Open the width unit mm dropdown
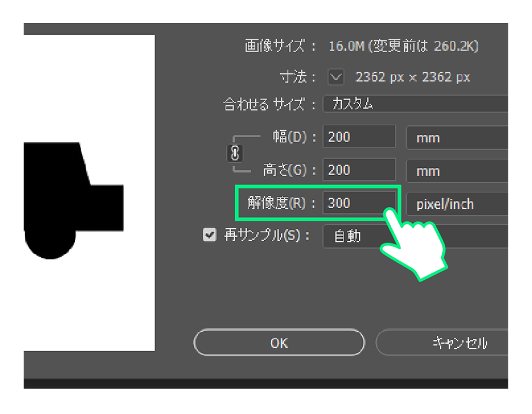532x414 pixels. (457, 138)
